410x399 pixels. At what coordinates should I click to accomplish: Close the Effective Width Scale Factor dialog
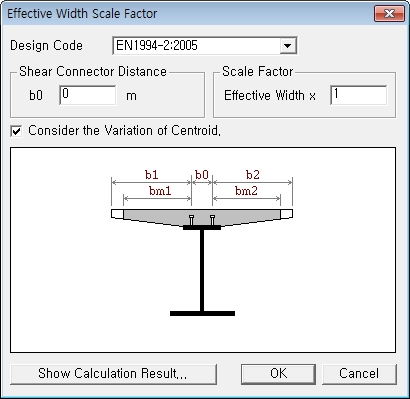pyautogui.click(x=389, y=14)
